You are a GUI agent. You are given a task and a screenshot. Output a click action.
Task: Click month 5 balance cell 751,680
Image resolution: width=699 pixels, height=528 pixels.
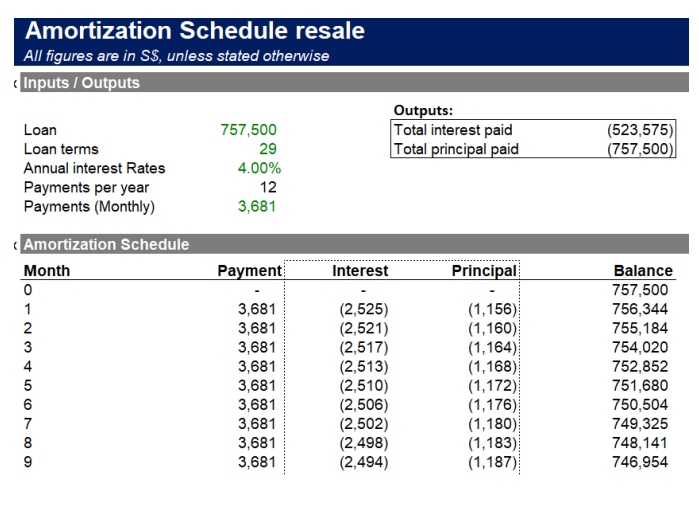tap(642, 385)
